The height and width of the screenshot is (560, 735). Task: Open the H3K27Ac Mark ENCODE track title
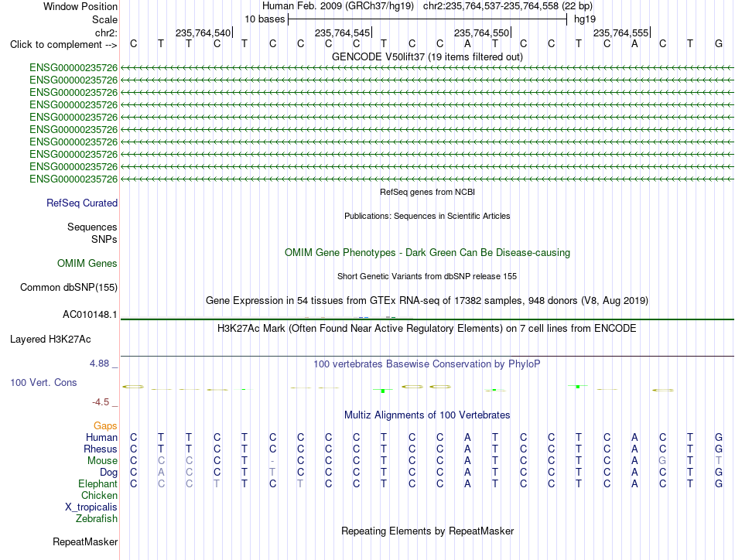(x=427, y=328)
